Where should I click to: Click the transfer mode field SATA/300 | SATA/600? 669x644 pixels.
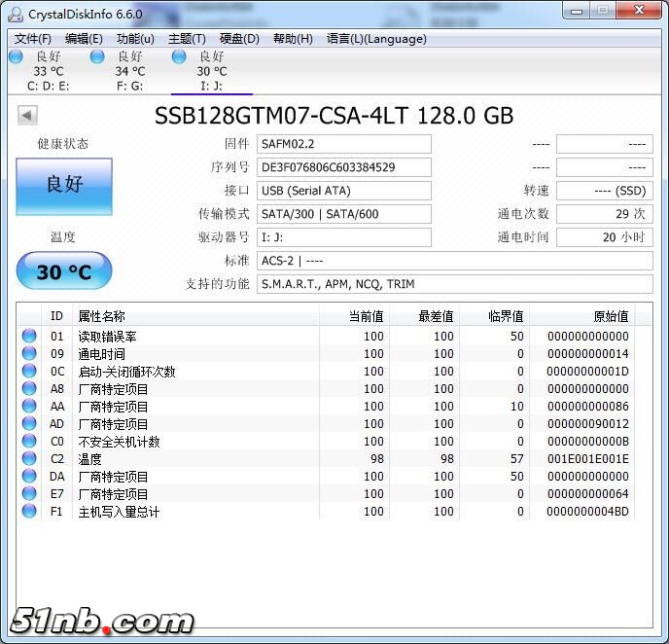click(344, 214)
